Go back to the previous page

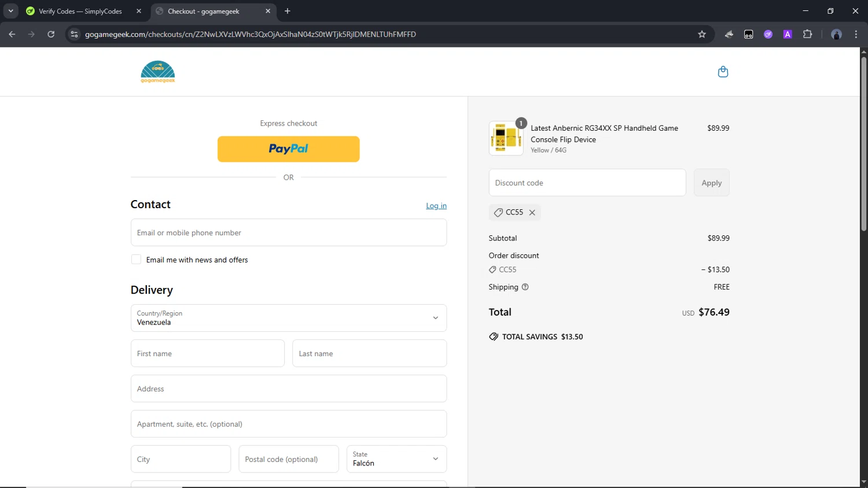[12, 34]
